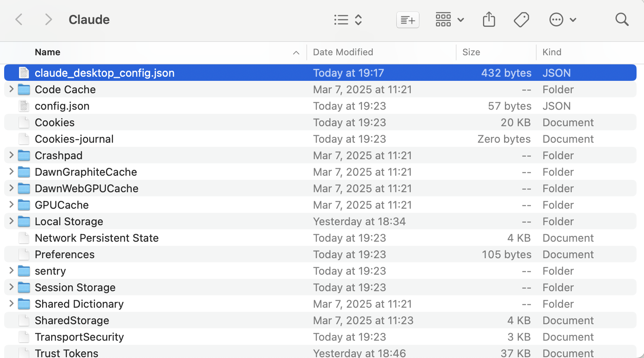Click the Shared Dictionary folder icon
644x358 pixels.
click(x=24, y=304)
